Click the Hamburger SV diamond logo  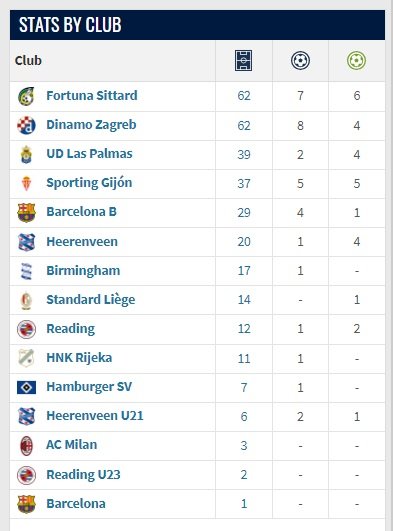(x=26, y=387)
